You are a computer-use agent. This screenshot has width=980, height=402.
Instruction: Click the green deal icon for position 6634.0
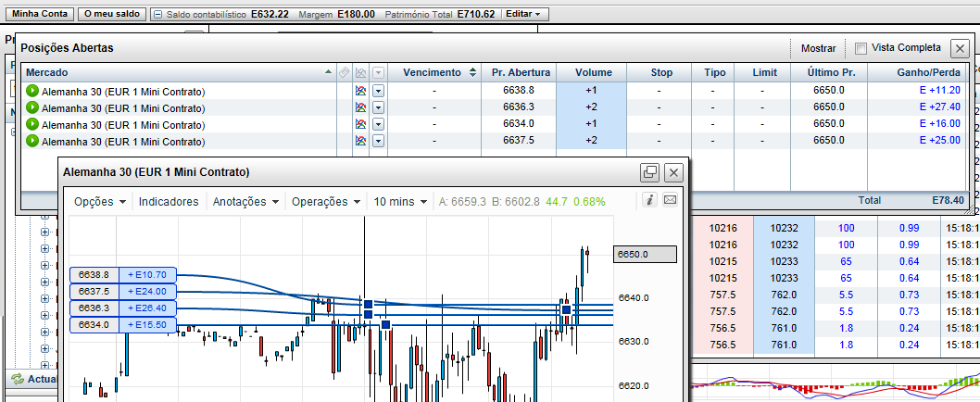(x=31, y=124)
